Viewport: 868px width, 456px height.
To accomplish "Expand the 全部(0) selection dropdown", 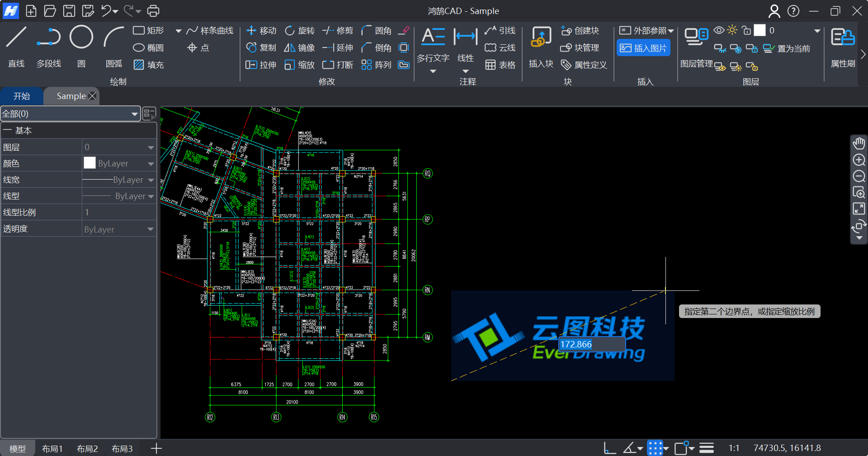I will [x=134, y=114].
